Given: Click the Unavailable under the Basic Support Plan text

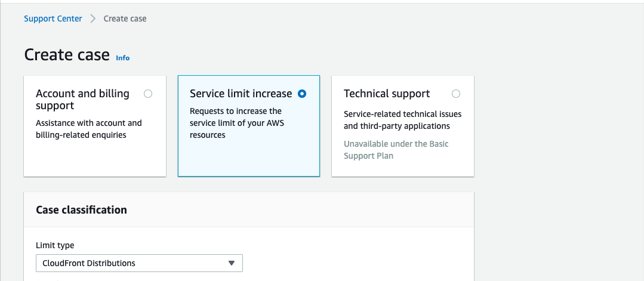Looking at the screenshot, I should (x=396, y=150).
